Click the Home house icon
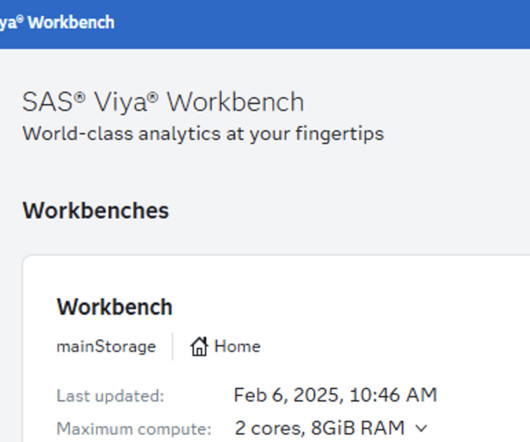Screen dimensions: 530x442 199,346
